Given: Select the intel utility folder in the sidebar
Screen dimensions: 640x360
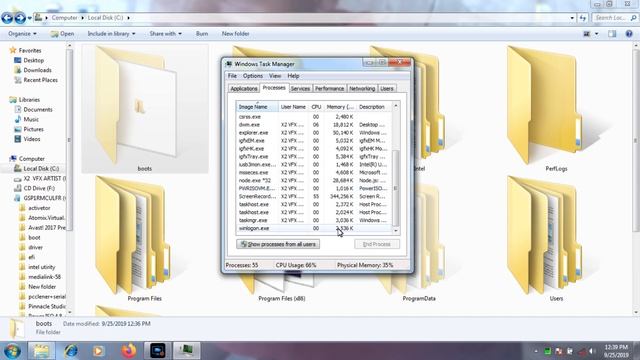Looking at the screenshot, I should 42,267.
